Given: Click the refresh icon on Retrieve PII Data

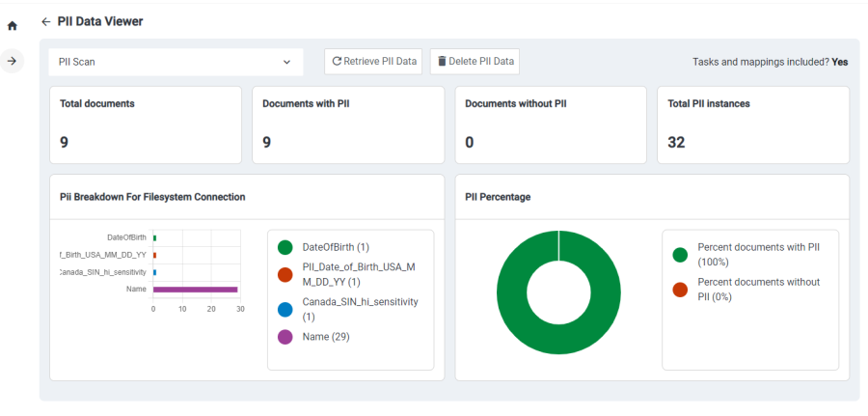Looking at the screenshot, I should click(x=337, y=62).
